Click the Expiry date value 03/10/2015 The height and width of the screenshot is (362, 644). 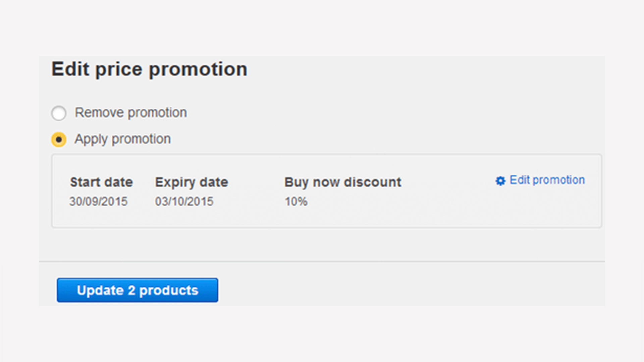[184, 201]
